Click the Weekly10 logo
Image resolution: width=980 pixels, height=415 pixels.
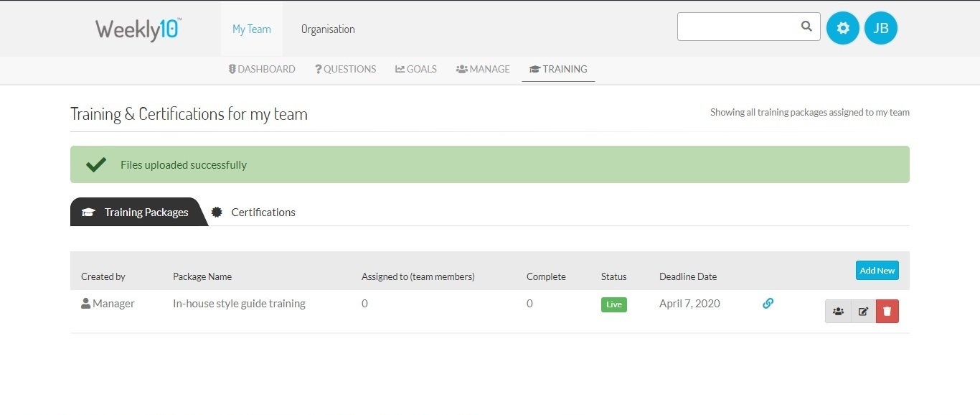(138, 29)
